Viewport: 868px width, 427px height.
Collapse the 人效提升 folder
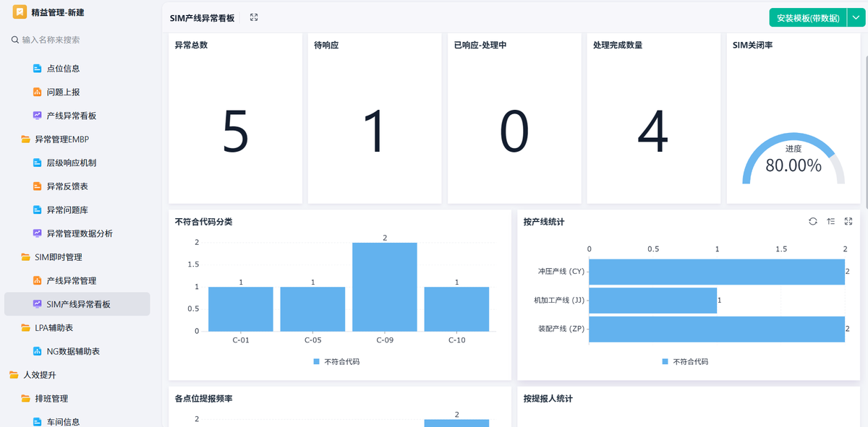(39, 375)
